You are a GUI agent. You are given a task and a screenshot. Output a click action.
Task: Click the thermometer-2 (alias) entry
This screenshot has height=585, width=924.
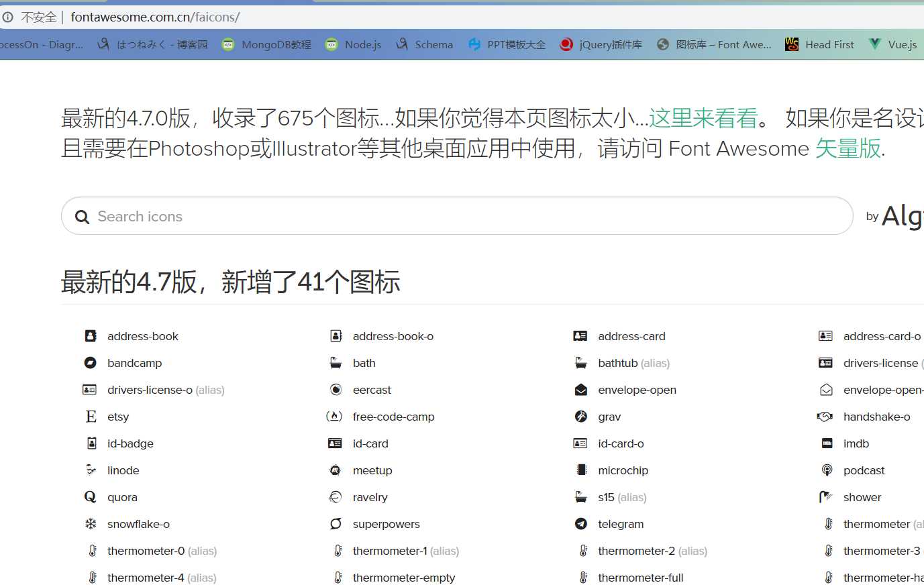643,551
